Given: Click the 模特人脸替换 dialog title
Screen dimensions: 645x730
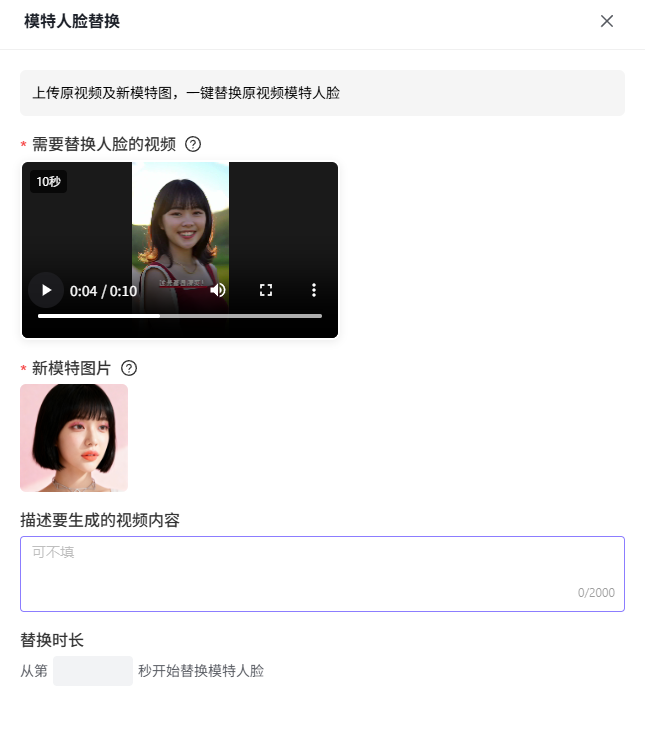Looking at the screenshot, I should coord(72,21).
